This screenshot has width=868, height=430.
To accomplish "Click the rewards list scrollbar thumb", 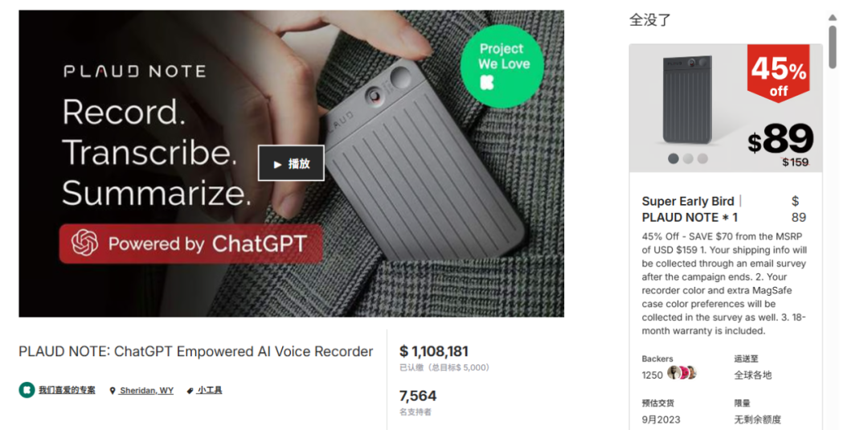I will (x=832, y=47).
